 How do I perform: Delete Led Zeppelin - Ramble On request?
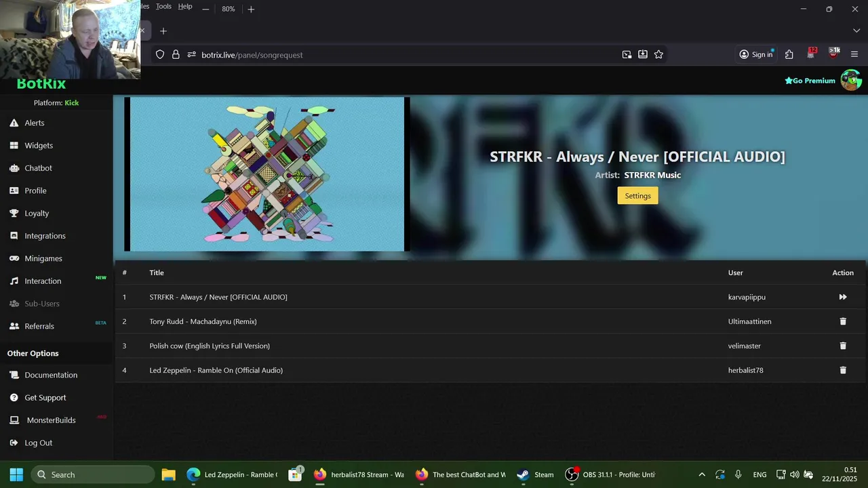click(843, 370)
